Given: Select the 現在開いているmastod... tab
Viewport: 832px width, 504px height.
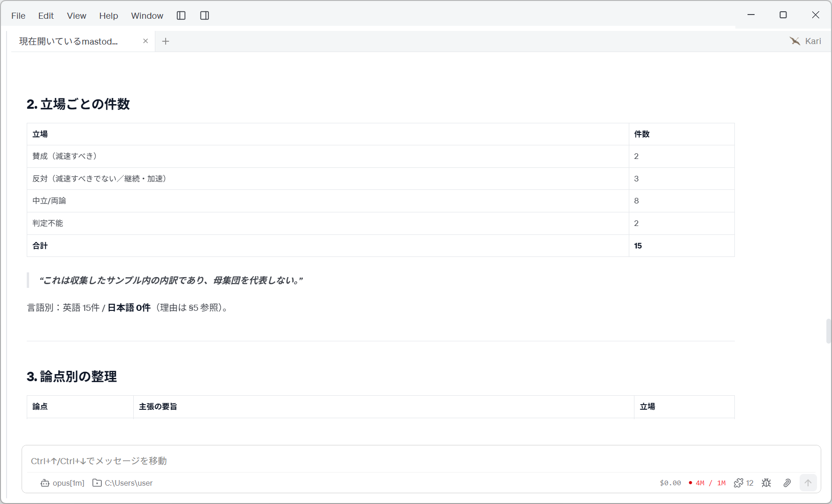Looking at the screenshot, I should 83,41.
